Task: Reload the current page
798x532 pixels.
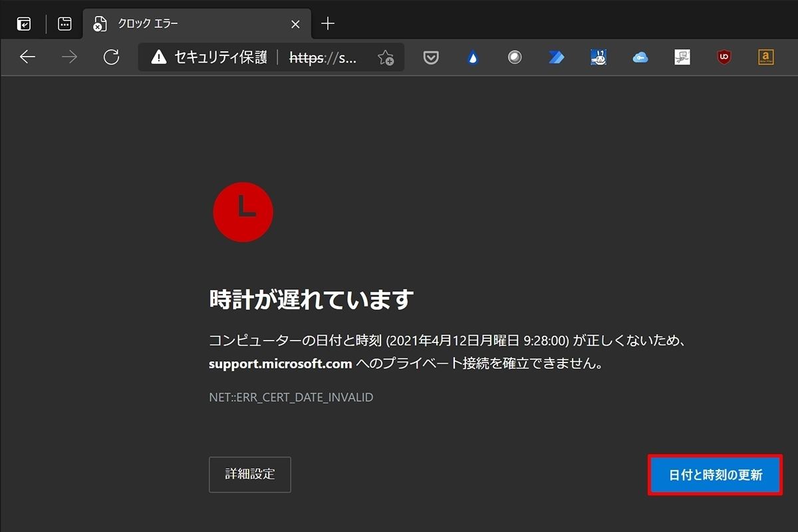Action: pyautogui.click(x=111, y=57)
